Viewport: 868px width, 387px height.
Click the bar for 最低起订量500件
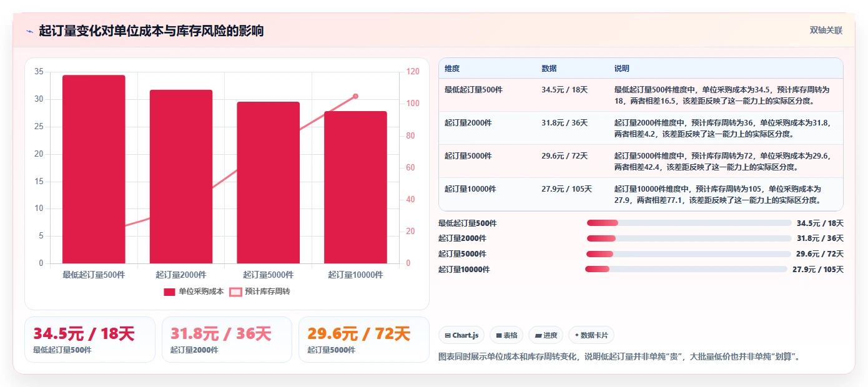coord(94,169)
